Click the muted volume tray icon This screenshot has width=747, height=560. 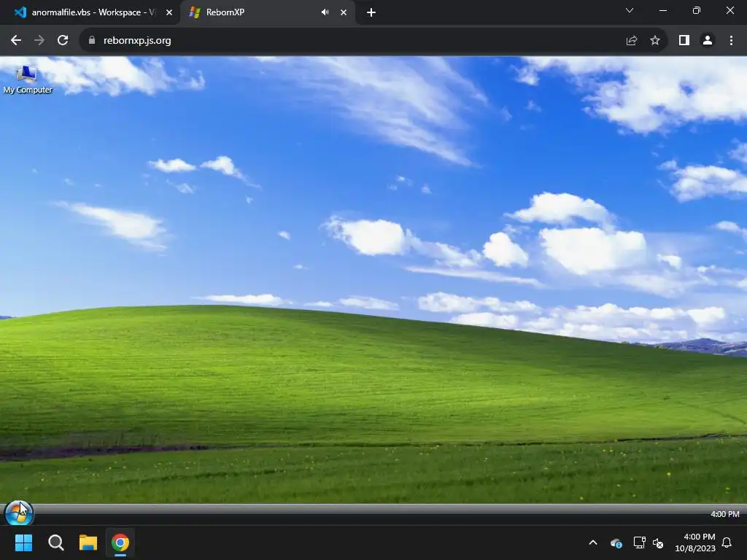[x=659, y=542]
